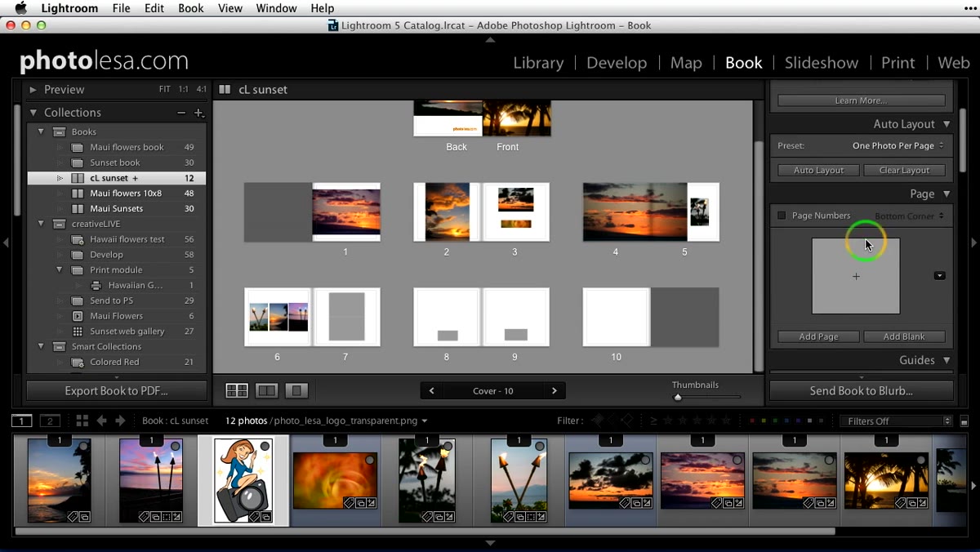Open the Window menu
This screenshot has height=552, width=980.
click(276, 8)
